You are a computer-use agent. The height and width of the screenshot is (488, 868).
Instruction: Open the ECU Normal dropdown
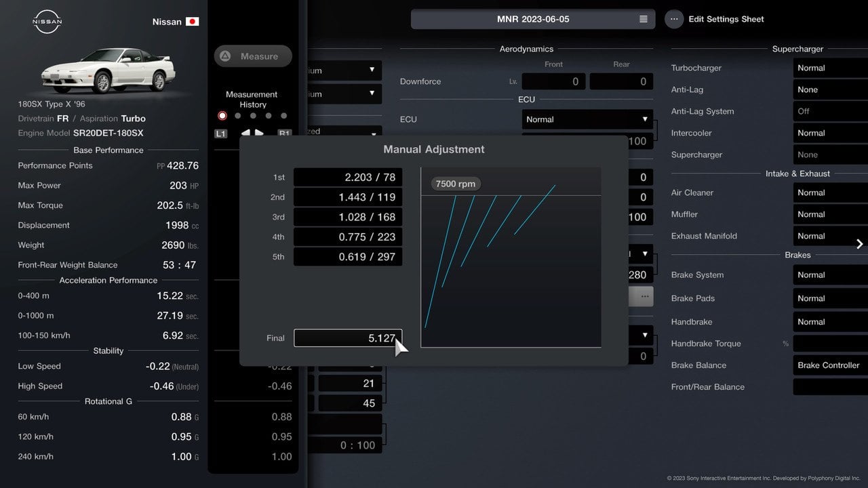[x=587, y=119]
